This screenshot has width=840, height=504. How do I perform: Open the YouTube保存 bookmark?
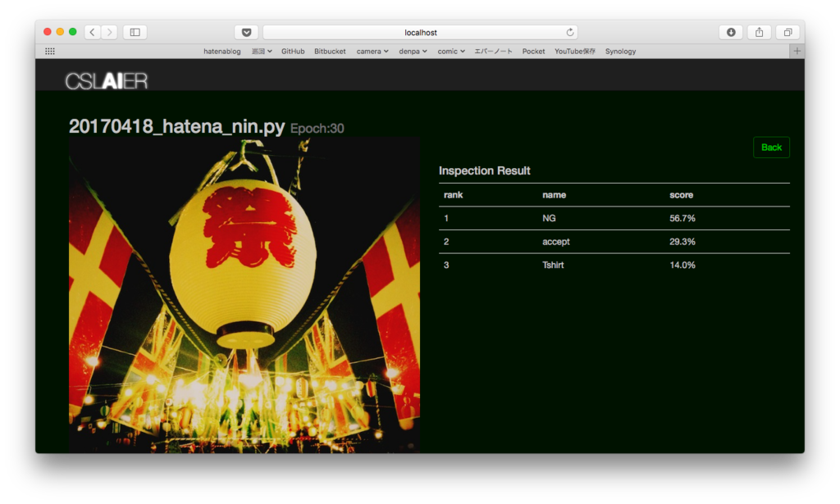pos(575,52)
